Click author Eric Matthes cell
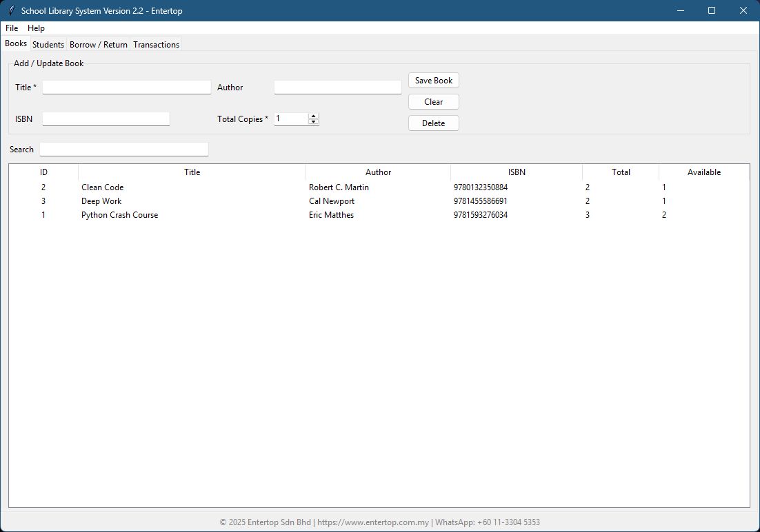The width and height of the screenshot is (760, 532). tap(331, 214)
